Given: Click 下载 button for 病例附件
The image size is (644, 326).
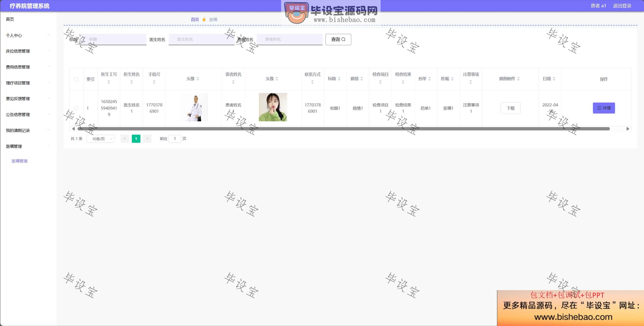Looking at the screenshot, I should coord(510,108).
